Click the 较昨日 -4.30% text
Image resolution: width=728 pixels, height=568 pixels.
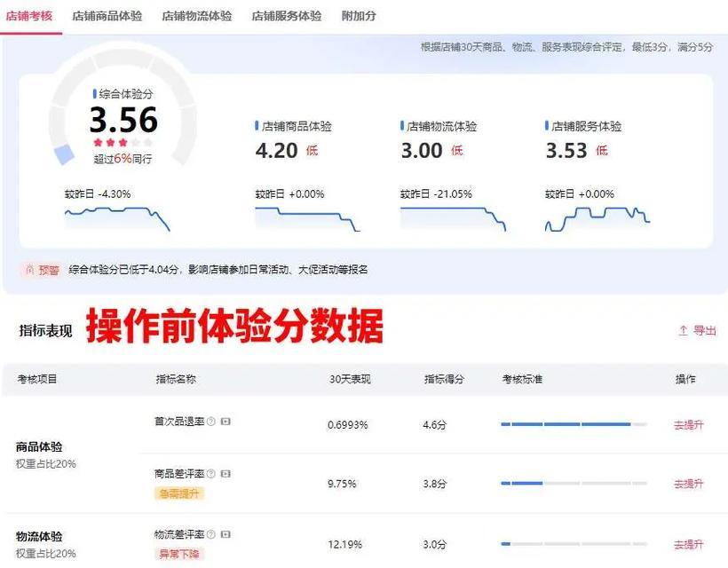coord(98,194)
